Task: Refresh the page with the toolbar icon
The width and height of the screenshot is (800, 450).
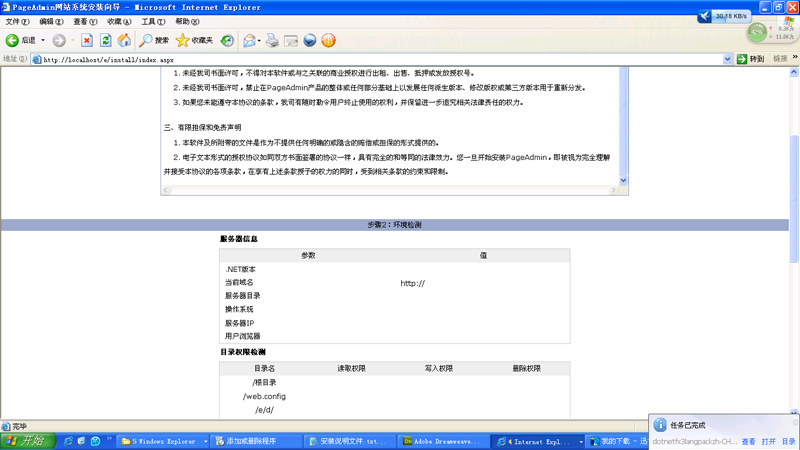Action: pyautogui.click(x=105, y=40)
